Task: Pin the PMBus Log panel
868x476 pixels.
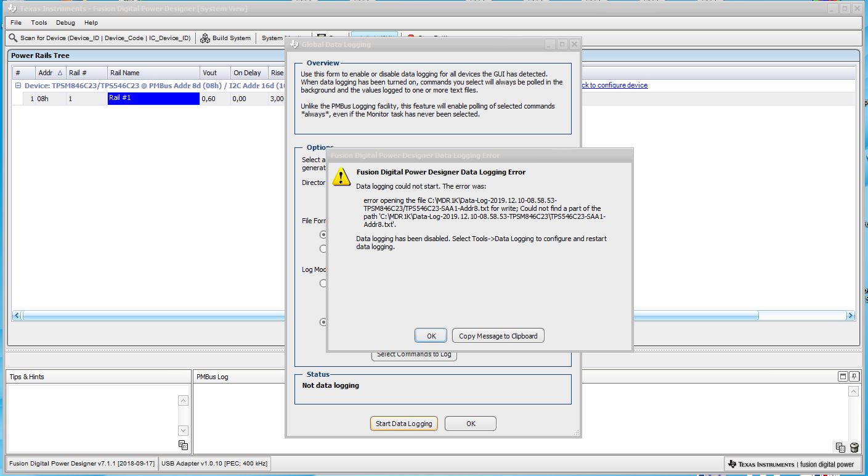Action: coord(854,376)
